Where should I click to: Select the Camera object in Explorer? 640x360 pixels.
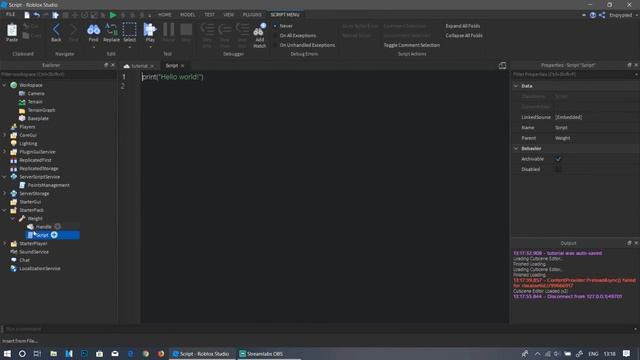tap(36, 93)
